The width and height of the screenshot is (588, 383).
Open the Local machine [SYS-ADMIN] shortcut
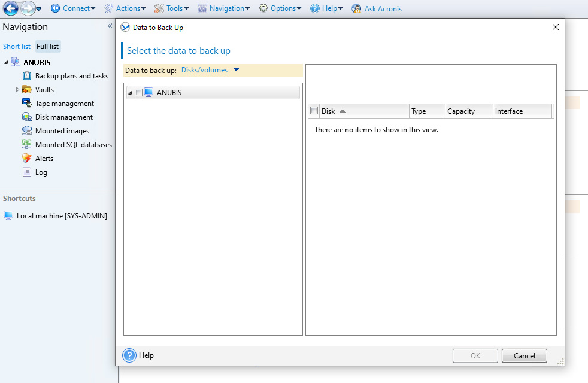click(62, 216)
